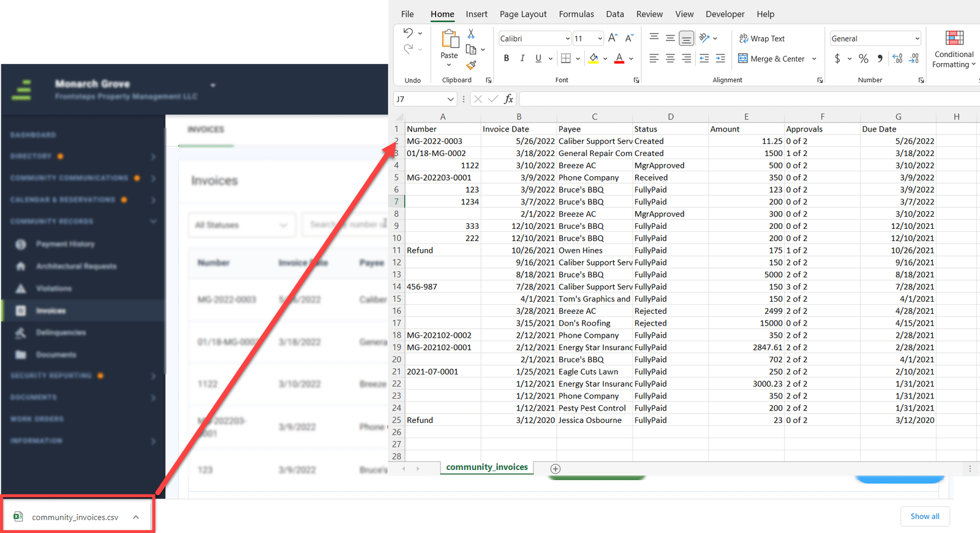Click the Accounting dollar format icon
Screen dimensions: 980x533
tap(837, 59)
